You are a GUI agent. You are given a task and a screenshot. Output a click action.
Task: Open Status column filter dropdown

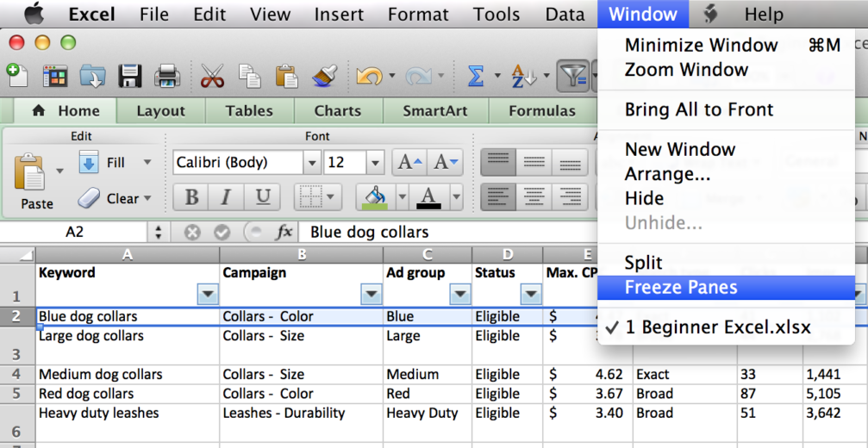532,295
